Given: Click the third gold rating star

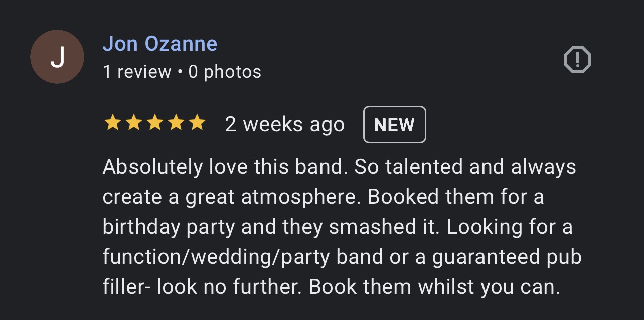Looking at the screenshot, I should click(x=154, y=123).
